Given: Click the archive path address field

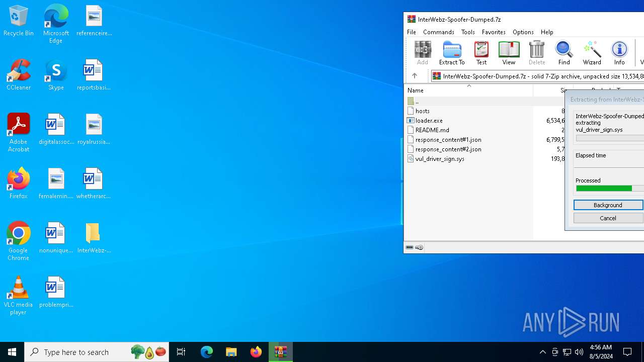Looking at the screenshot, I should pos(537,76).
